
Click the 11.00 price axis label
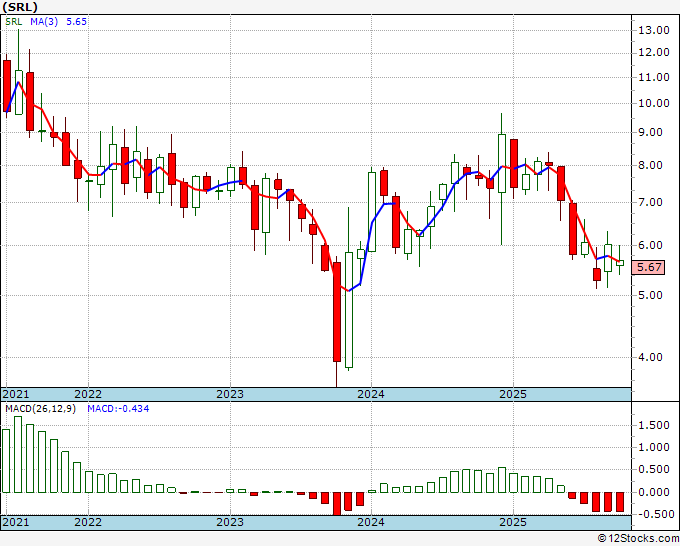pos(654,77)
